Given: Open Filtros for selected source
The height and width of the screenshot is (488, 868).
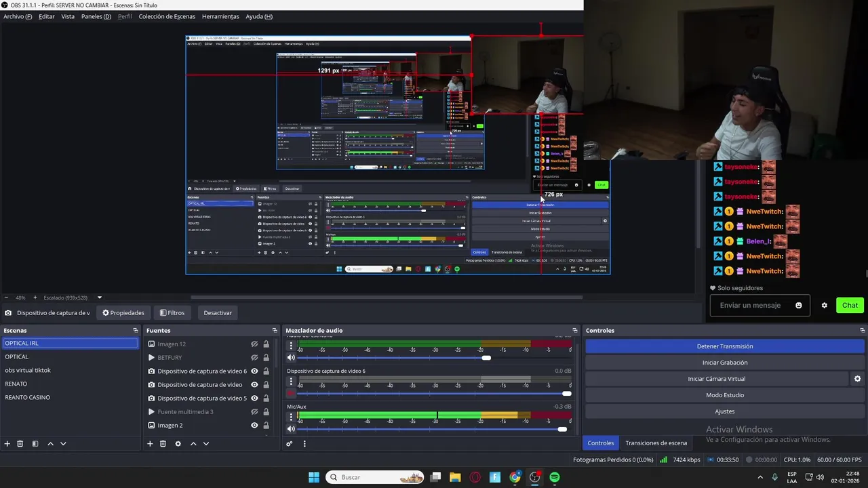Looking at the screenshot, I should pyautogui.click(x=172, y=312).
